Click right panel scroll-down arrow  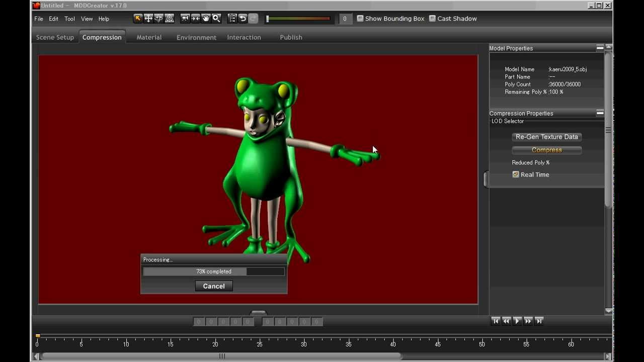(609, 311)
